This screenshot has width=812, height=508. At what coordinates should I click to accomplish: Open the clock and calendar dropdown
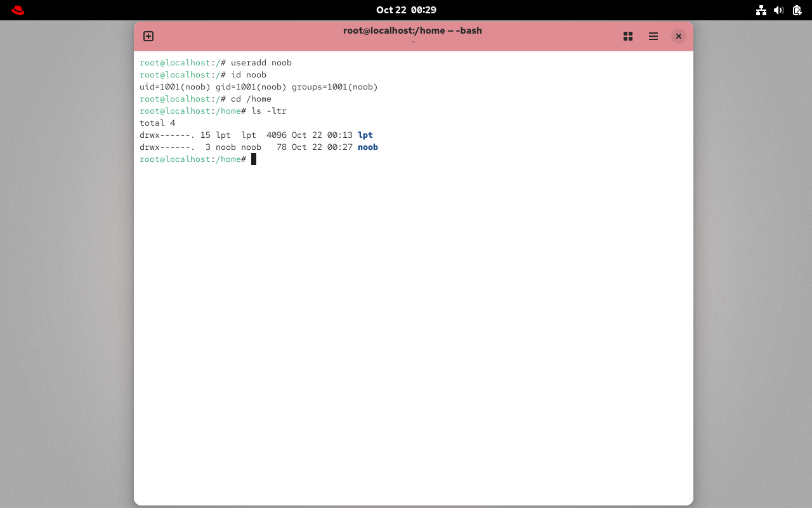pyautogui.click(x=406, y=10)
